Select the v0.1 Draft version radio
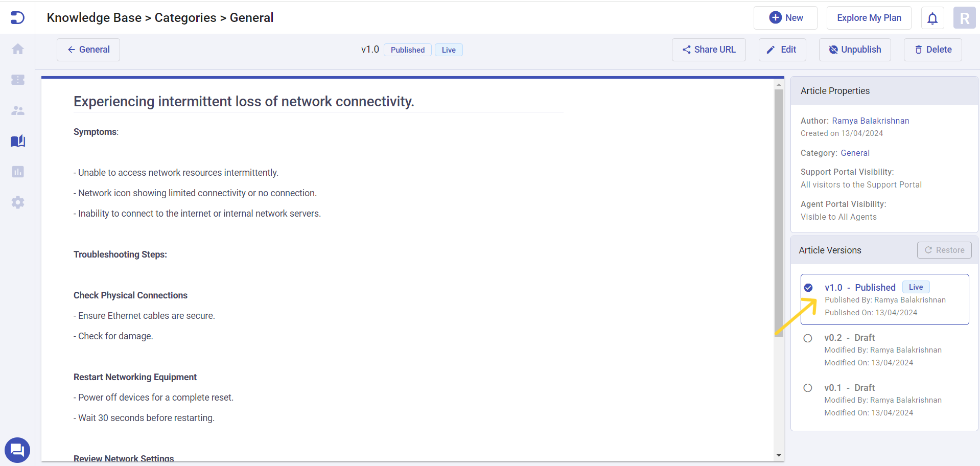This screenshot has height=466, width=980. 808,388
